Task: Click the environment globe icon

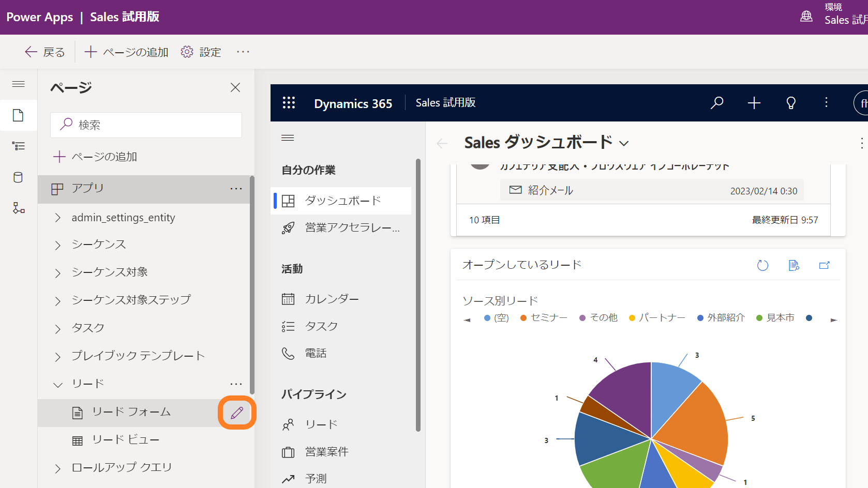Action: [806, 17]
